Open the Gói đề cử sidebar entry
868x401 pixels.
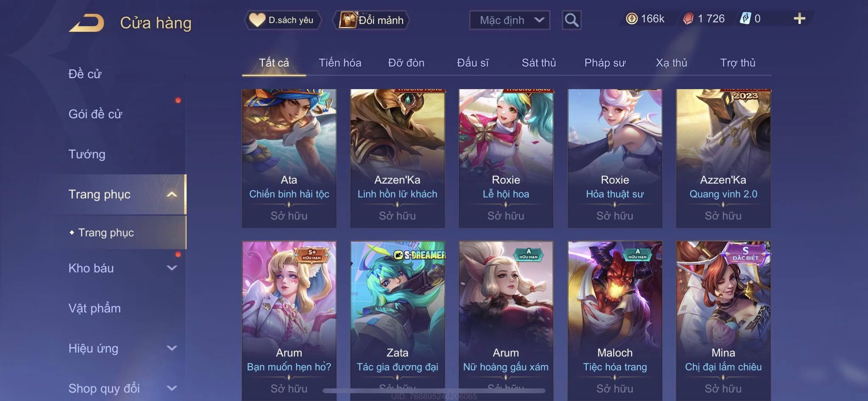click(95, 114)
